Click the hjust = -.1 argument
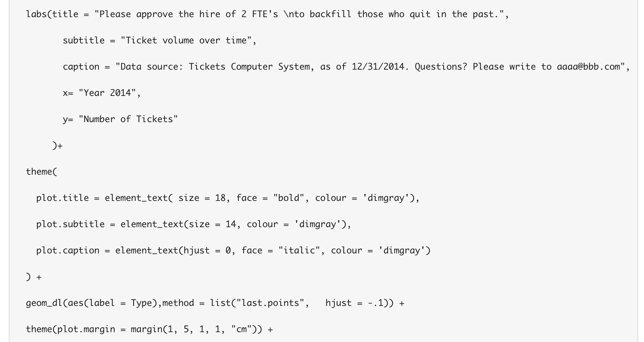This screenshot has height=342, width=644. 354,303
